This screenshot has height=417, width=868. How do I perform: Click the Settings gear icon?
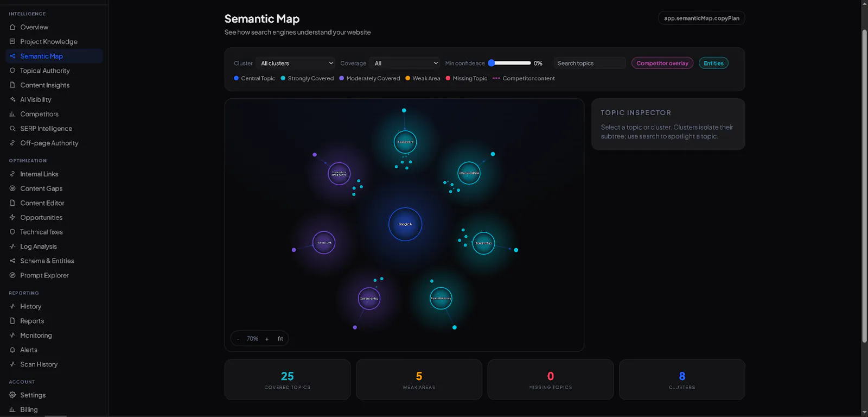pos(12,395)
